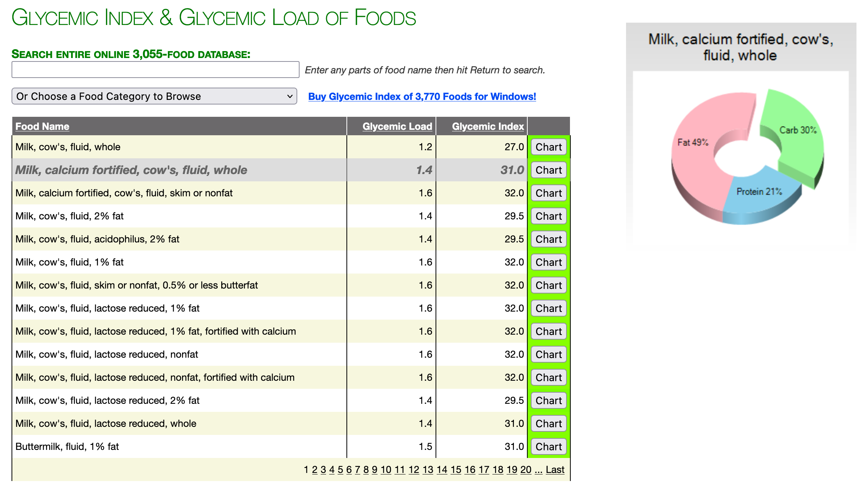Click Chart button for Milk, cow's, fluid, whole
The height and width of the screenshot is (491, 868).
coord(548,147)
